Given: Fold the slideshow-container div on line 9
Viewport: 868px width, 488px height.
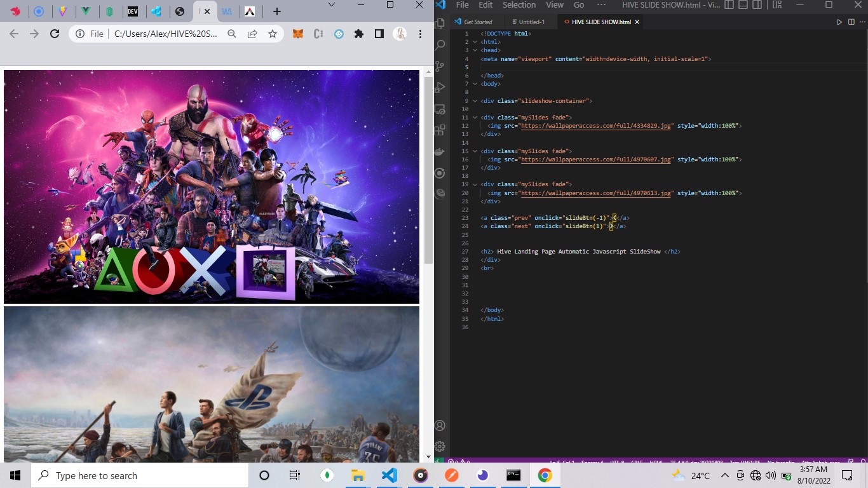Looking at the screenshot, I should click(x=474, y=100).
